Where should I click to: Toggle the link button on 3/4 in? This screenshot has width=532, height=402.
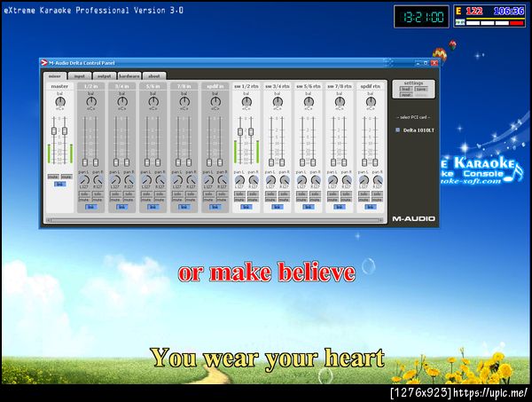pos(121,207)
